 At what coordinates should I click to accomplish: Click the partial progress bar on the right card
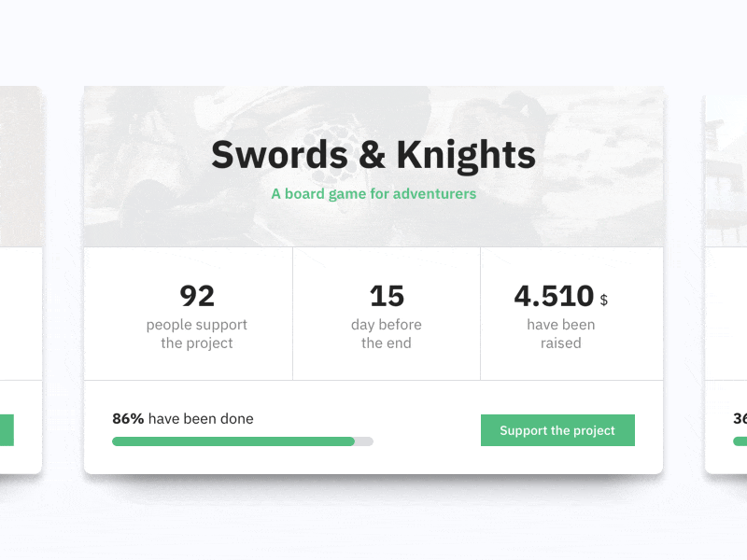coord(740,441)
